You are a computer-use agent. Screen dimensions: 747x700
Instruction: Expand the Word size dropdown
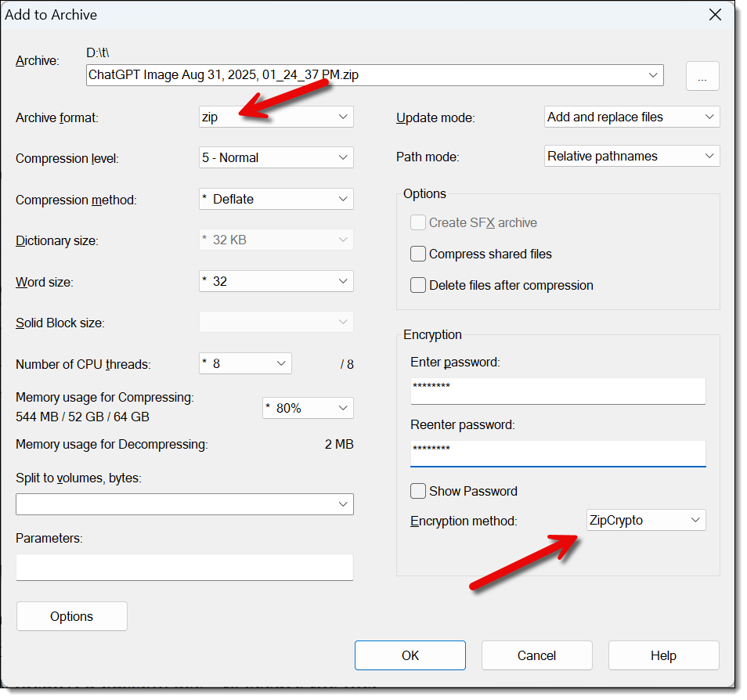pos(276,281)
